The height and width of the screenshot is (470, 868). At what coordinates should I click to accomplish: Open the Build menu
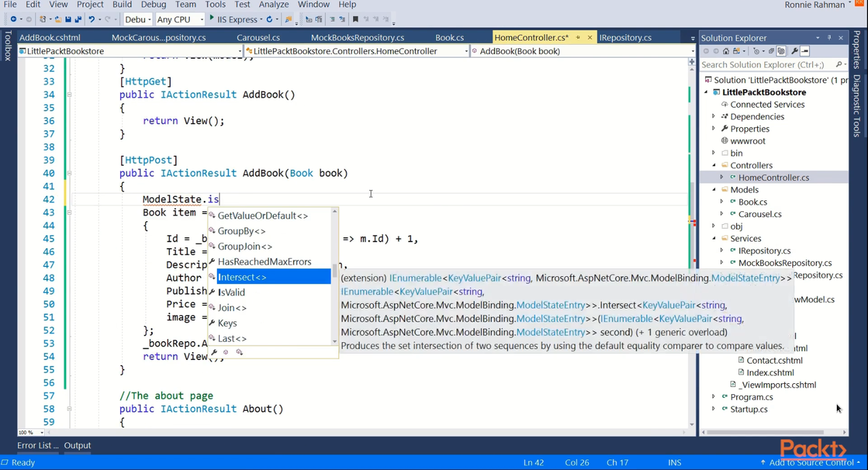tap(122, 4)
